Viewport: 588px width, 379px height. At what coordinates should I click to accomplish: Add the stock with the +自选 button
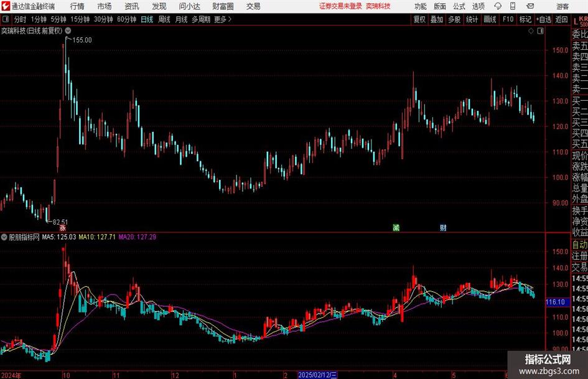pyautogui.click(x=543, y=19)
